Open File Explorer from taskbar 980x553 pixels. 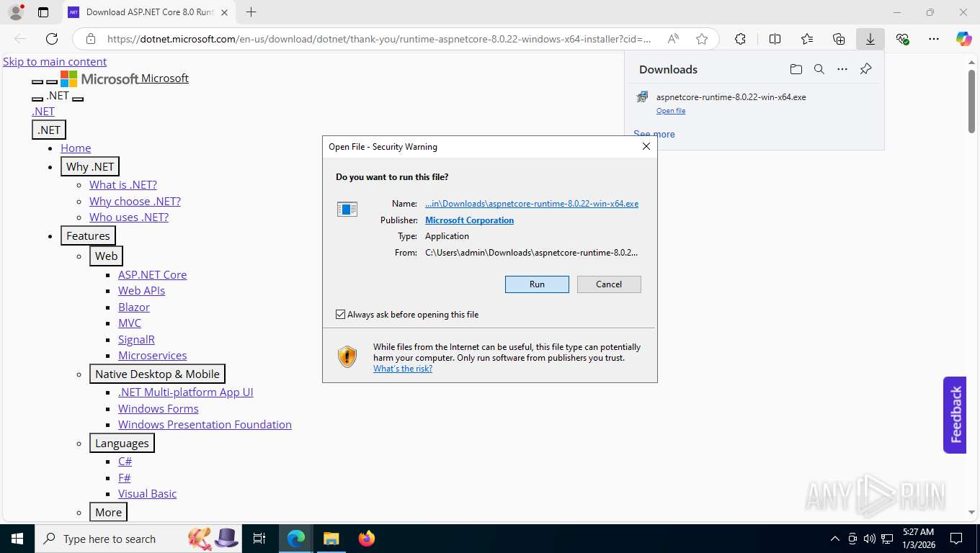pyautogui.click(x=331, y=539)
